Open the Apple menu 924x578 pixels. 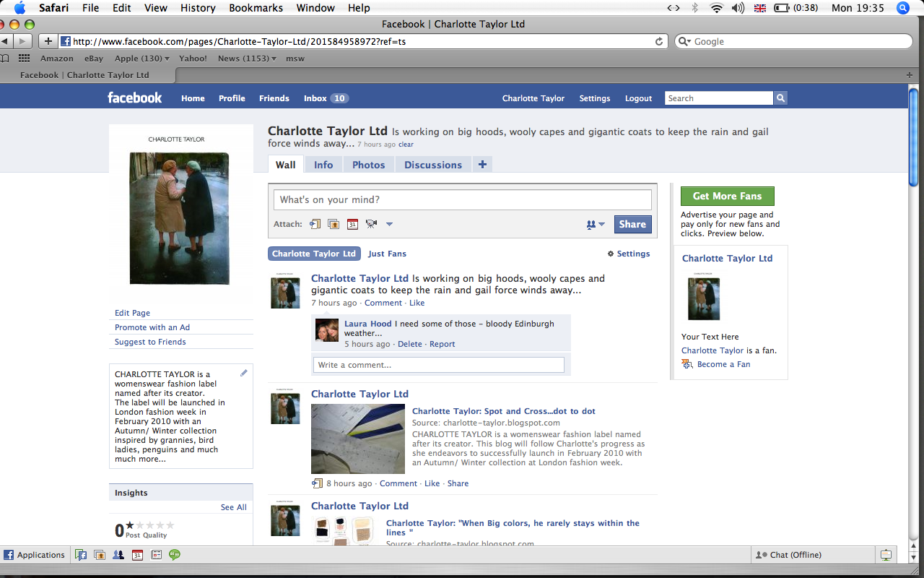pyautogui.click(x=20, y=8)
